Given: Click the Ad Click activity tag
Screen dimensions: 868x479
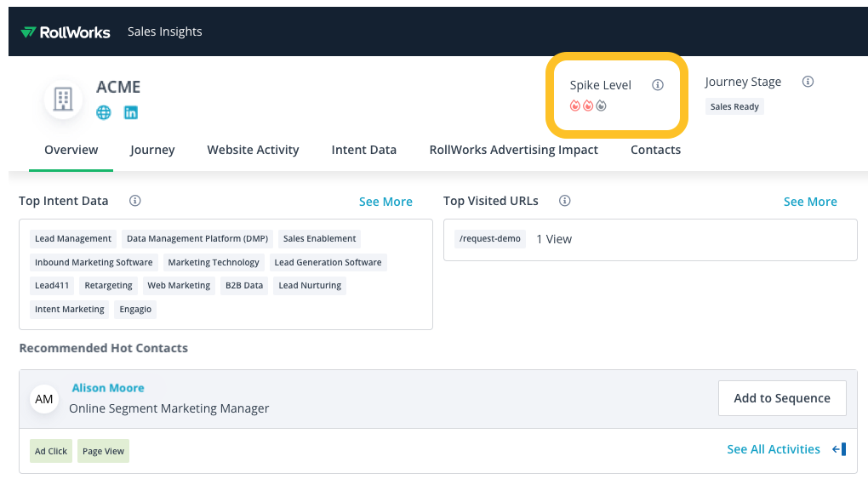Looking at the screenshot, I should click(x=51, y=451).
